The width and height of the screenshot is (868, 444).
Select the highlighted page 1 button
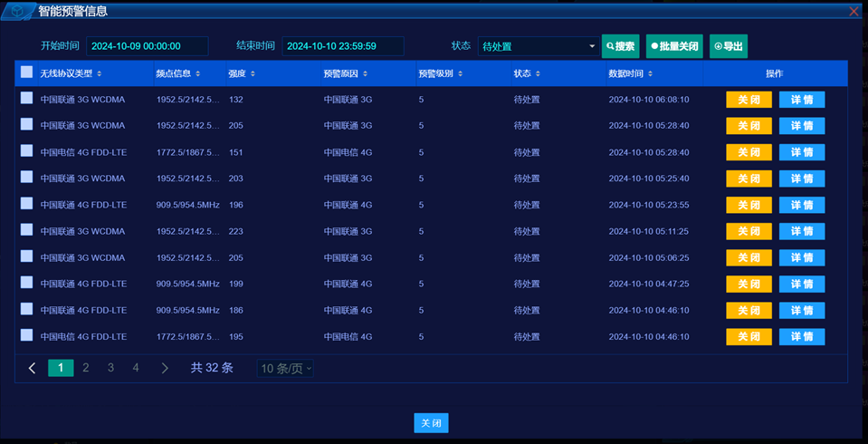point(61,368)
